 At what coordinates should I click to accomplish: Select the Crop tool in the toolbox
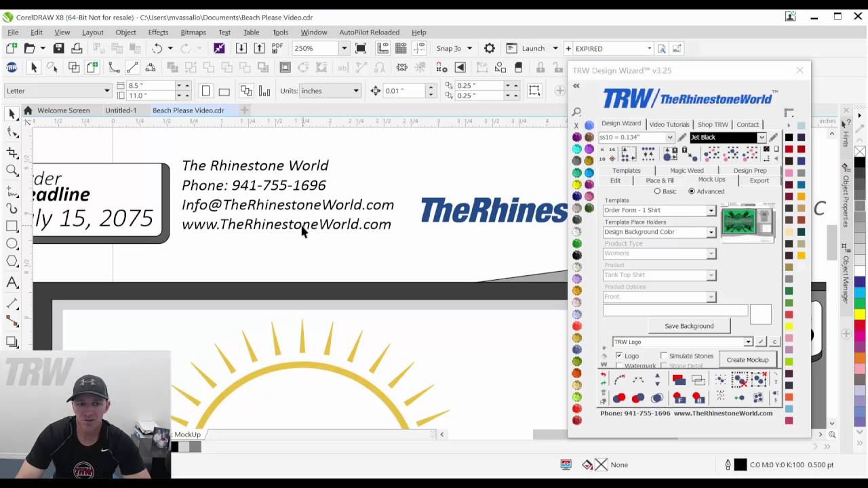[12, 152]
